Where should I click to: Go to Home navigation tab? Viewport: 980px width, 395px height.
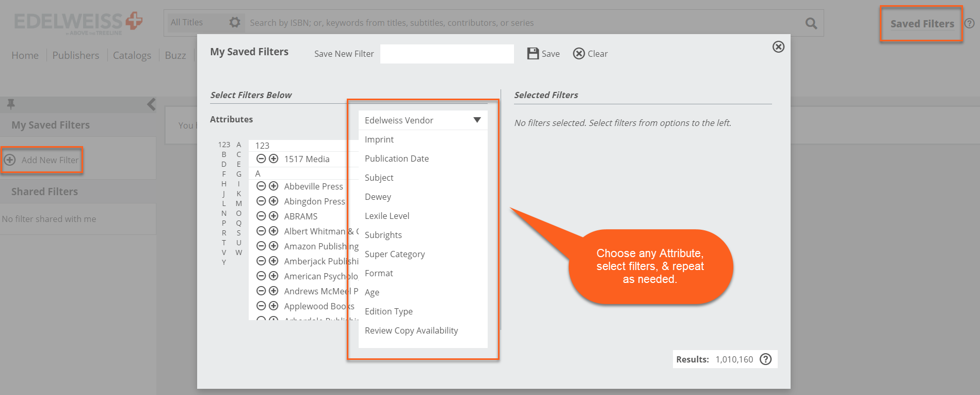click(x=25, y=55)
